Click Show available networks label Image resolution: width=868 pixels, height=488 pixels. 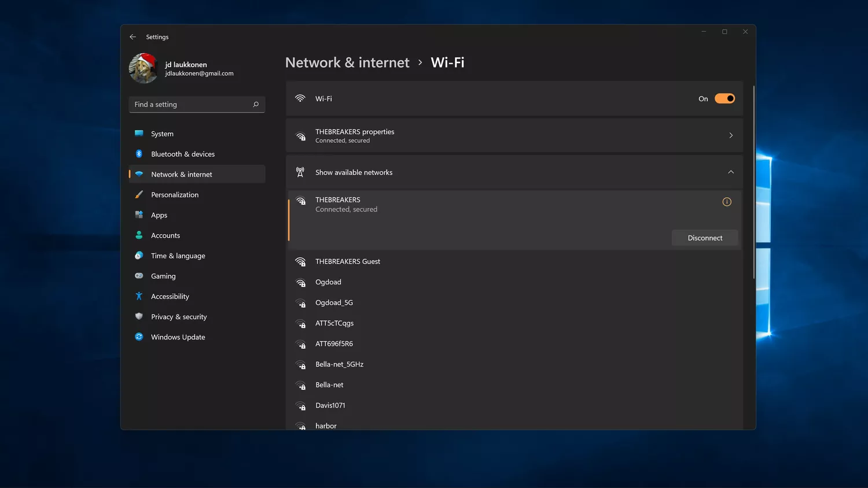(x=354, y=172)
